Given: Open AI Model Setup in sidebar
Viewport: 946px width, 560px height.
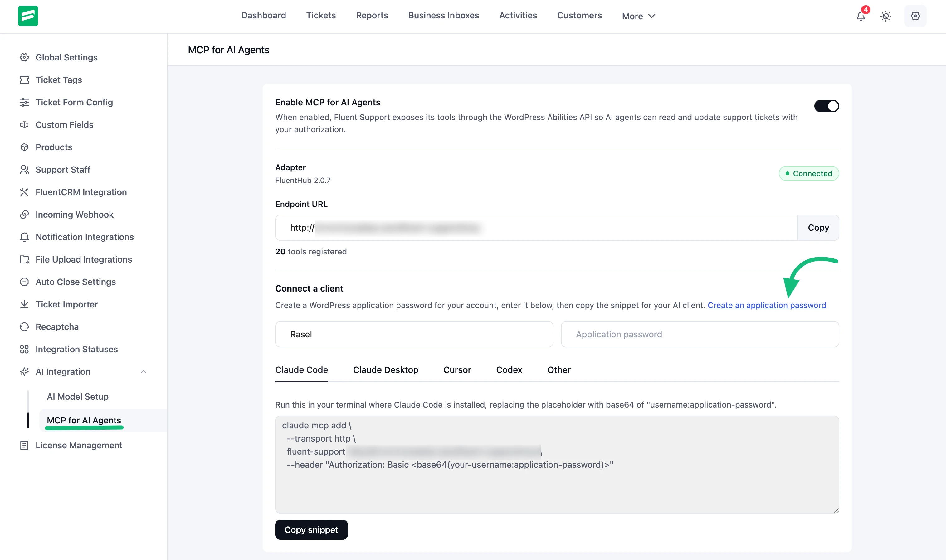Looking at the screenshot, I should coord(77,397).
